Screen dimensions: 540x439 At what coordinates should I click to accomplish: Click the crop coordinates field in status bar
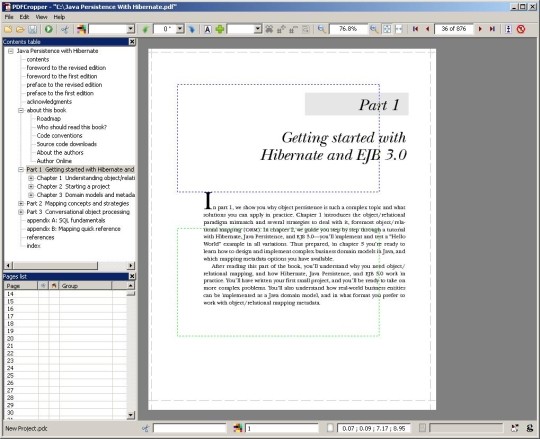(373, 428)
